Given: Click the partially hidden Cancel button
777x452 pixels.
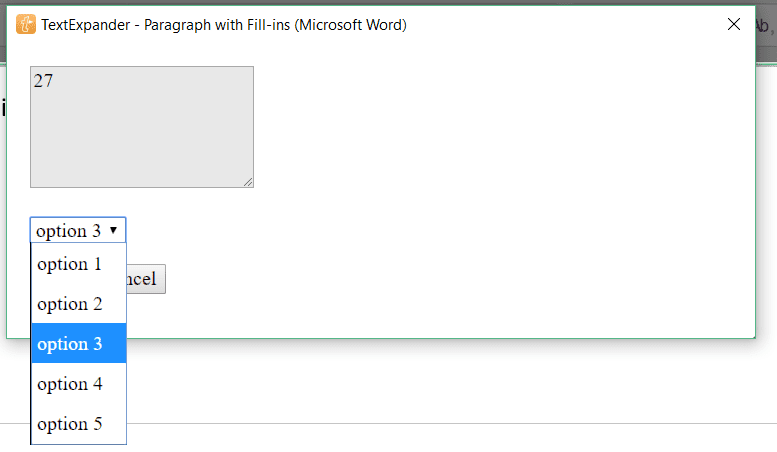Looking at the screenshot, I should click(x=146, y=279).
